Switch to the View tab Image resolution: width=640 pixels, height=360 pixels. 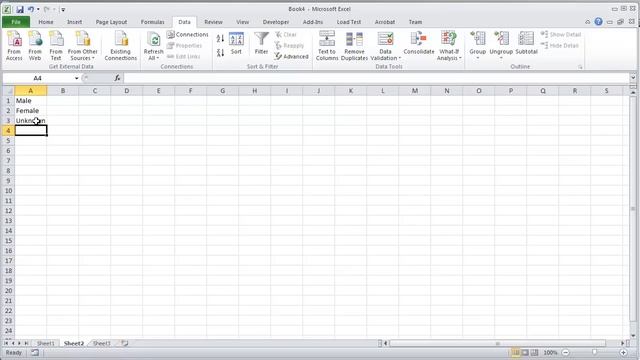[x=242, y=22]
